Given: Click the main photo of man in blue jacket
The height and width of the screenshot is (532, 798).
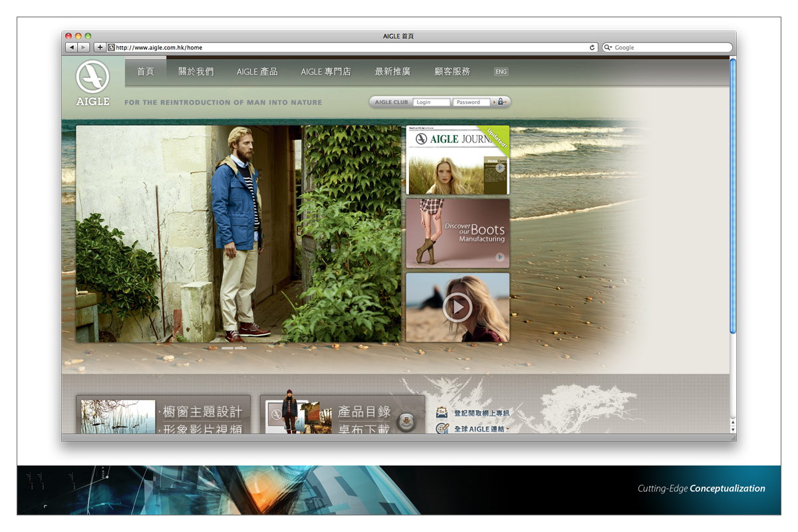Looking at the screenshot, I should pyautogui.click(x=238, y=234).
